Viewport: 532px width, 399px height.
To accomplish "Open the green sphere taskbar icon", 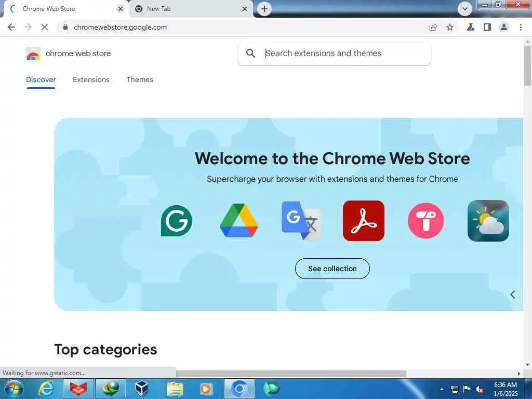I will tap(271, 389).
